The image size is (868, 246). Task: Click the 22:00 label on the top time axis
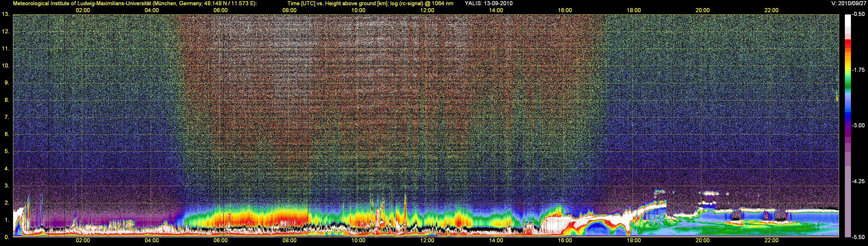[771, 10]
